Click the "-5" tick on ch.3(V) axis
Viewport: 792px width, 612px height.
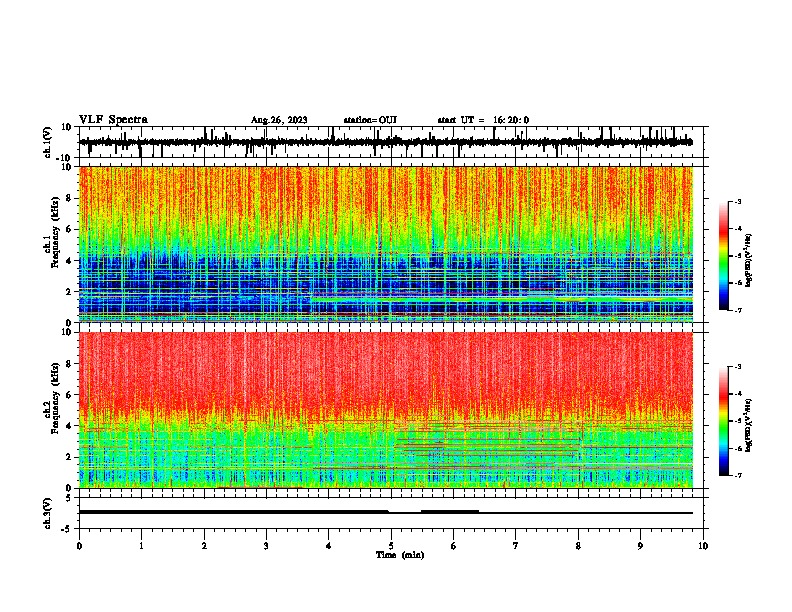[68, 529]
